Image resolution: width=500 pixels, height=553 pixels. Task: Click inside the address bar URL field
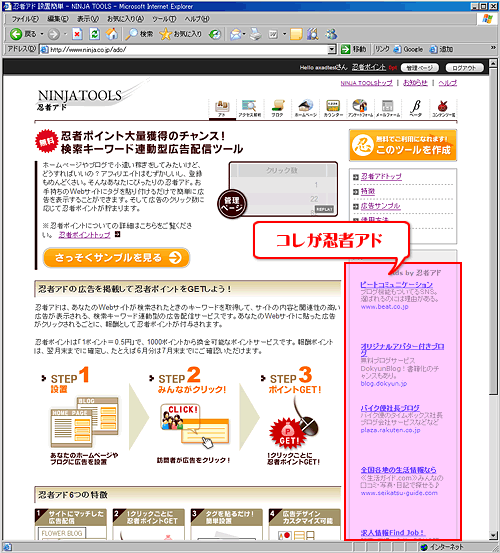point(183,49)
